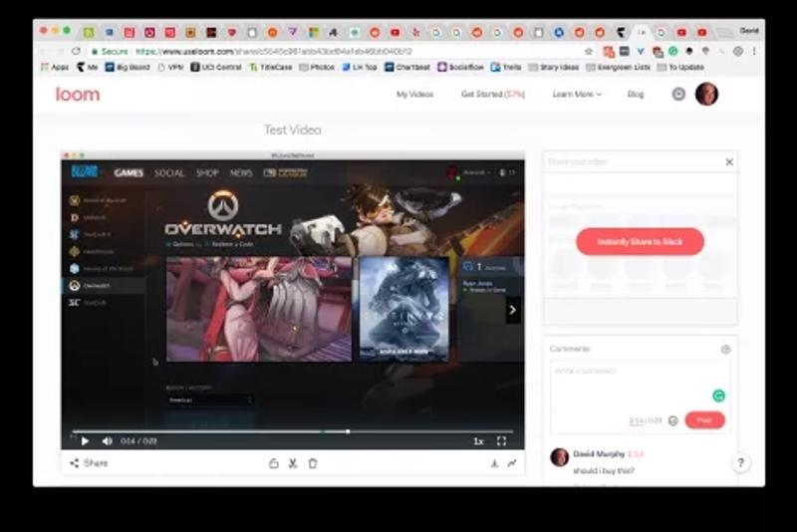Click Instantly Share to Slack button
Image resolution: width=797 pixels, height=532 pixels.
(640, 241)
